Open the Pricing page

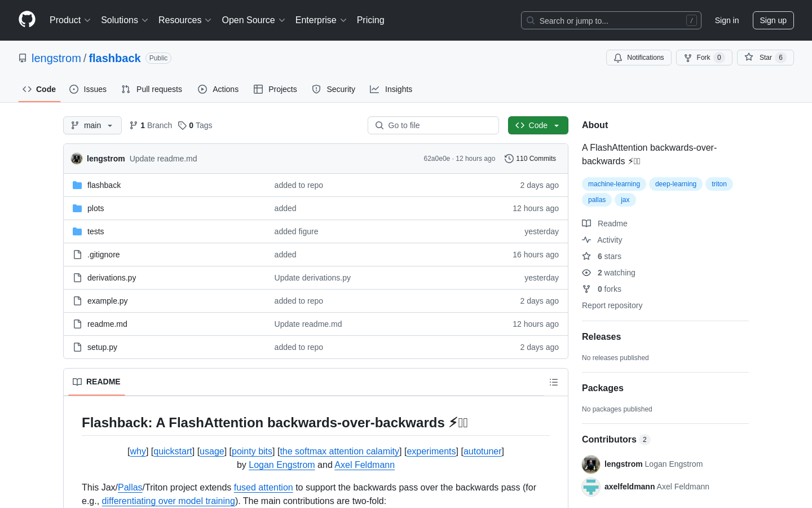pyautogui.click(x=370, y=20)
